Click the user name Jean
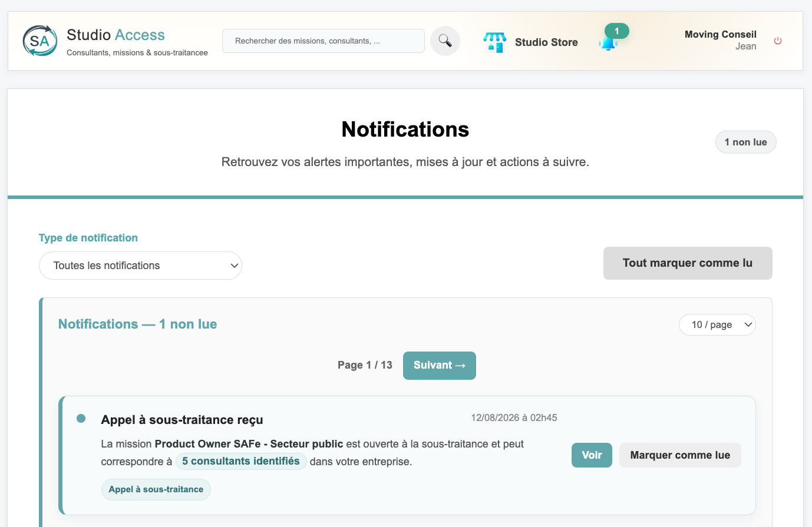Screen dimensions: 812x527 [x=746, y=47]
